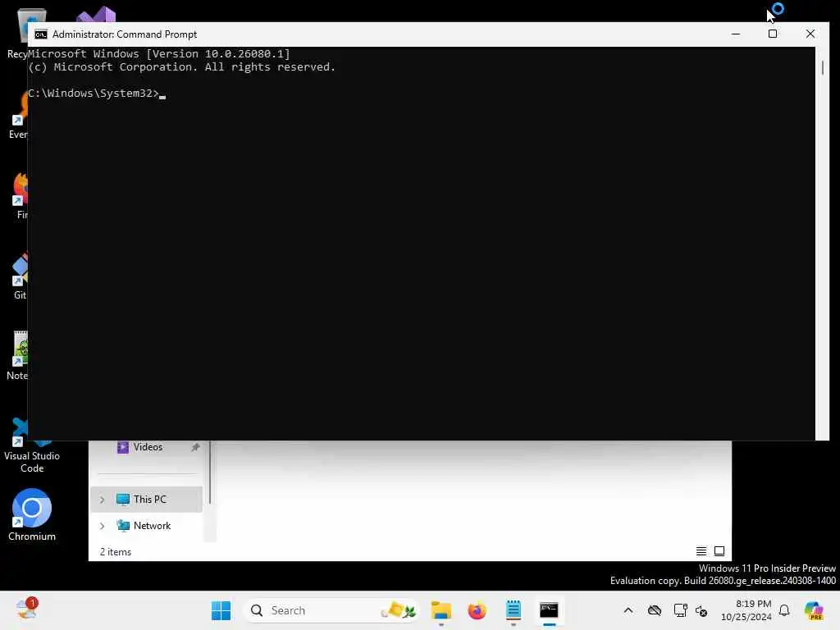The image size is (840, 630).
Task: Open Videos in File Explorer sidebar
Action: tap(146, 447)
